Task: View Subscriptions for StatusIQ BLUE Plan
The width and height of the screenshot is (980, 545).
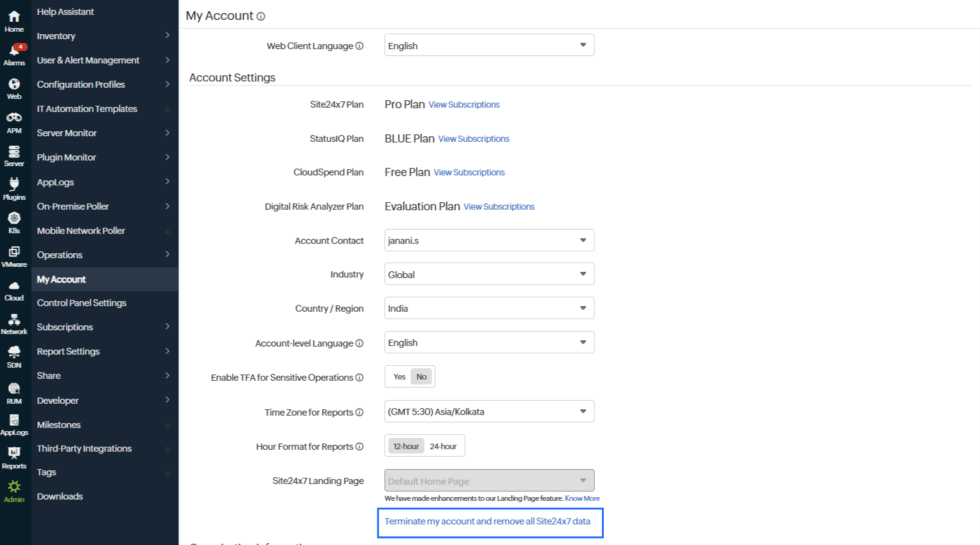Action: (474, 139)
